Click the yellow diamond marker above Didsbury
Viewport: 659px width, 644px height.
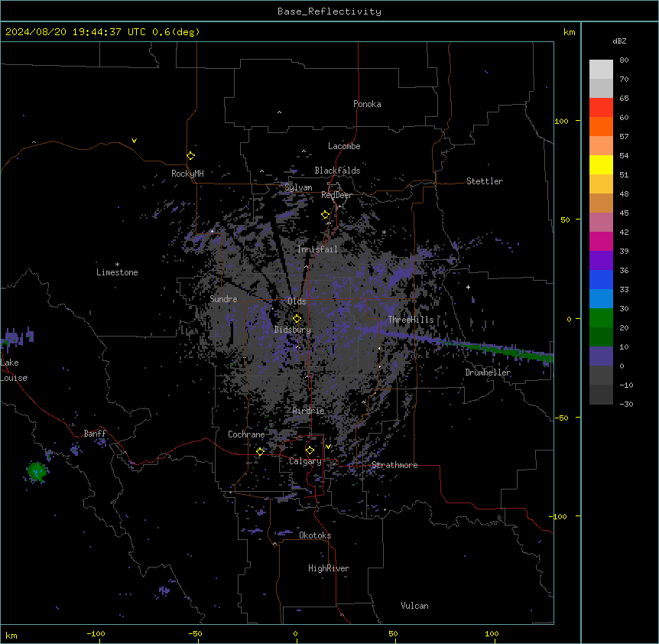pos(297,319)
